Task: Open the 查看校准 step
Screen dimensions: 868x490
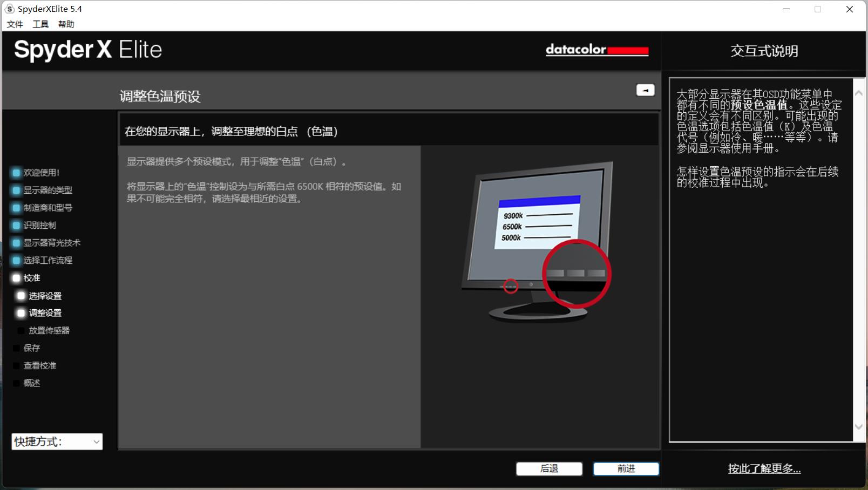Action: click(39, 365)
